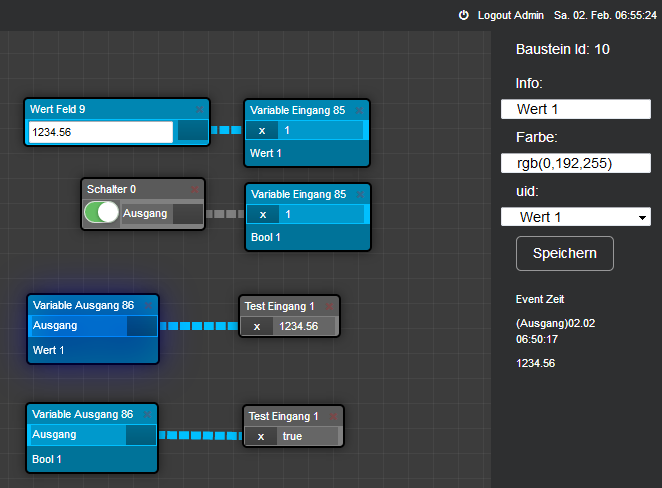Close Variable Ausgang 86 block labeled Wert 1
This screenshot has width=662, height=488.
tap(148, 305)
